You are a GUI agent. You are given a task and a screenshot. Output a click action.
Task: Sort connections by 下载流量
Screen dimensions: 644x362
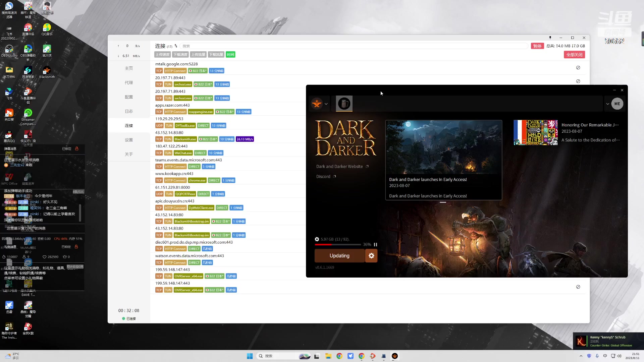pyautogui.click(x=216, y=55)
